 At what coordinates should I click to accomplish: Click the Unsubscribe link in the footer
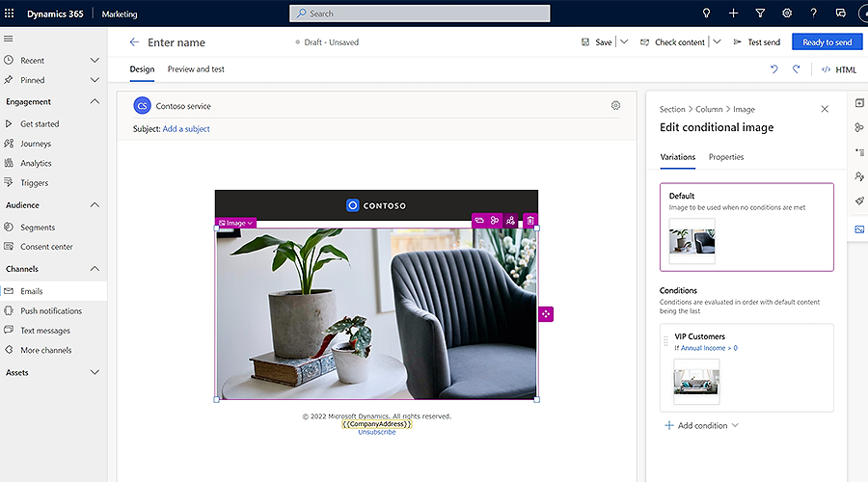(376, 432)
